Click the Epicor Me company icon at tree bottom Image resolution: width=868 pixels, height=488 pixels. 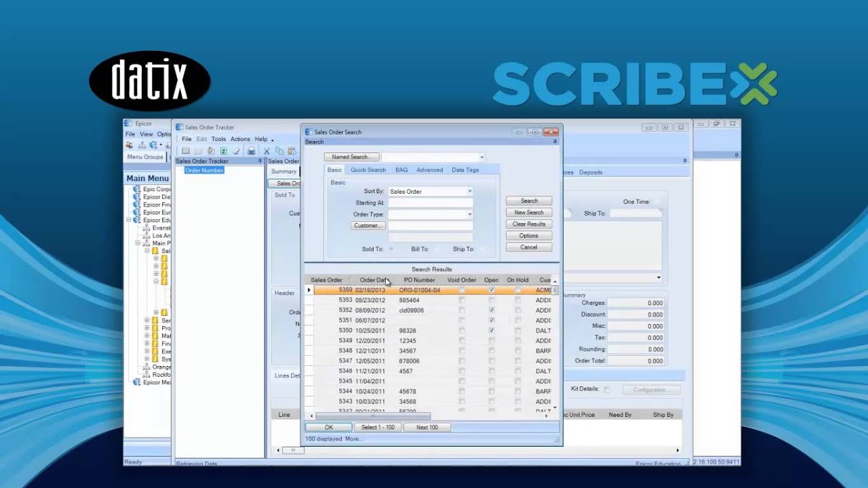click(136, 382)
